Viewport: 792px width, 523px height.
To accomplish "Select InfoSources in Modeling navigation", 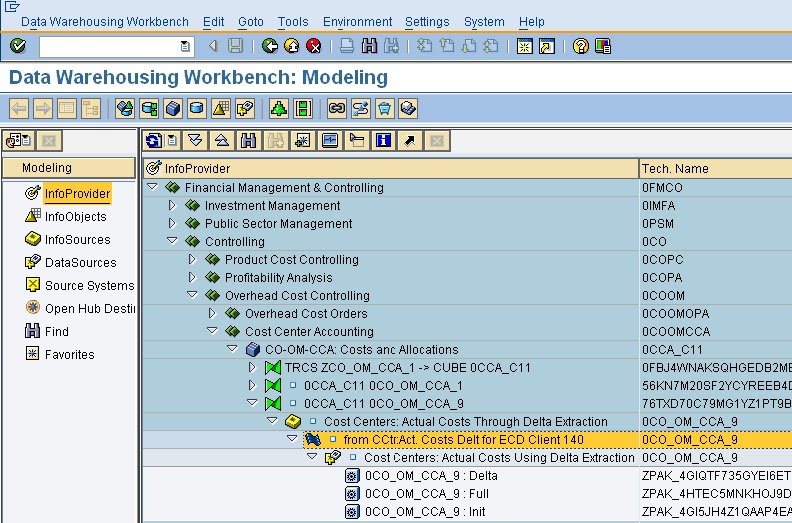I will pyautogui.click(x=77, y=240).
